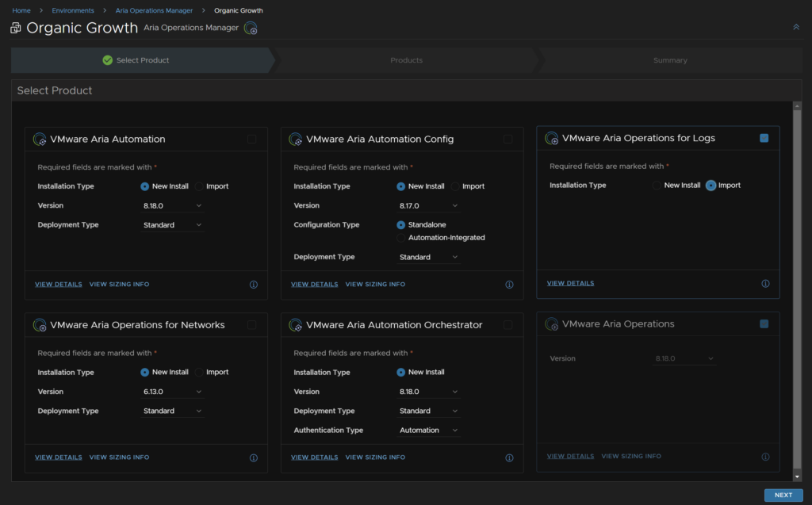Go to the Products wizard step
The image size is (812, 505).
point(407,60)
